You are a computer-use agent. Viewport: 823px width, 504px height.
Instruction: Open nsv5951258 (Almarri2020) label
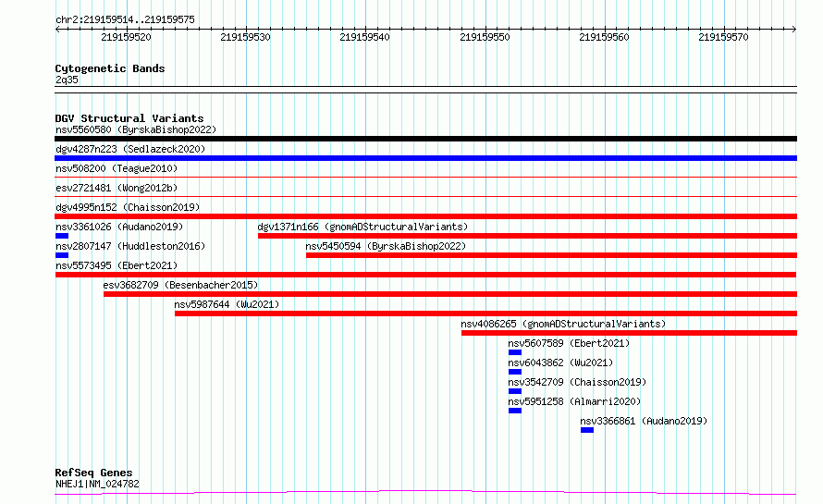pyautogui.click(x=574, y=401)
